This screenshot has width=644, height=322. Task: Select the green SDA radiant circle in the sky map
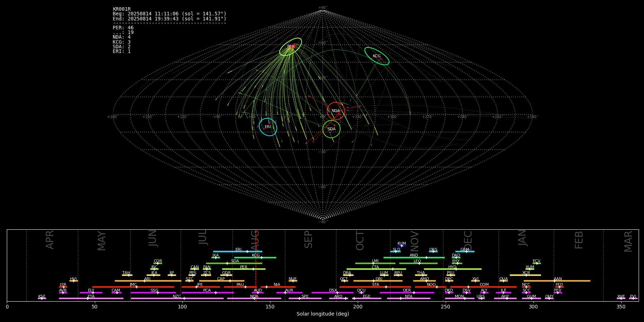coord(331,129)
